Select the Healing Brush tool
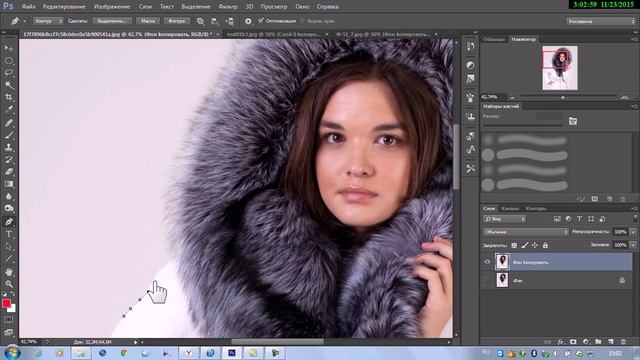The height and width of the screenshot is (360, 640). 9,122
